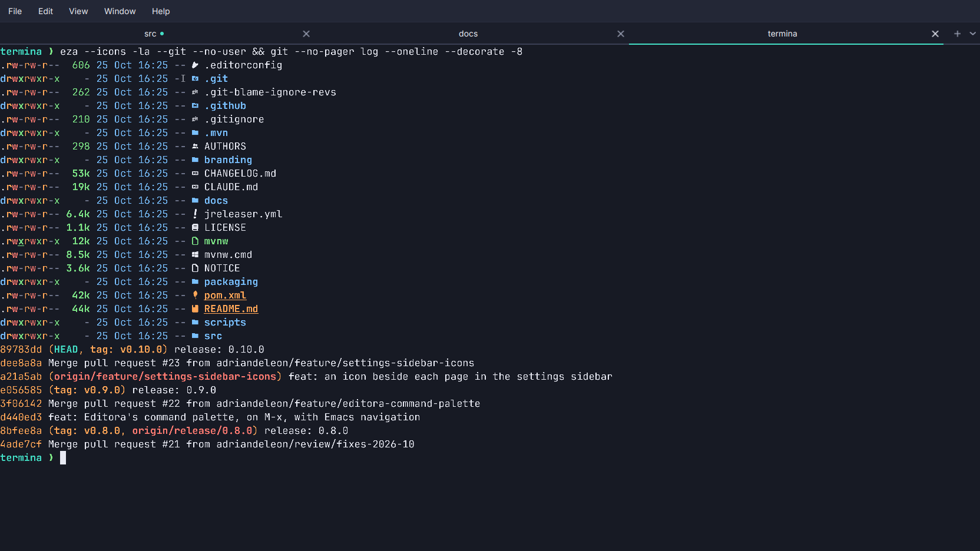Click the jreleaser.yml filename

point(243,214)
